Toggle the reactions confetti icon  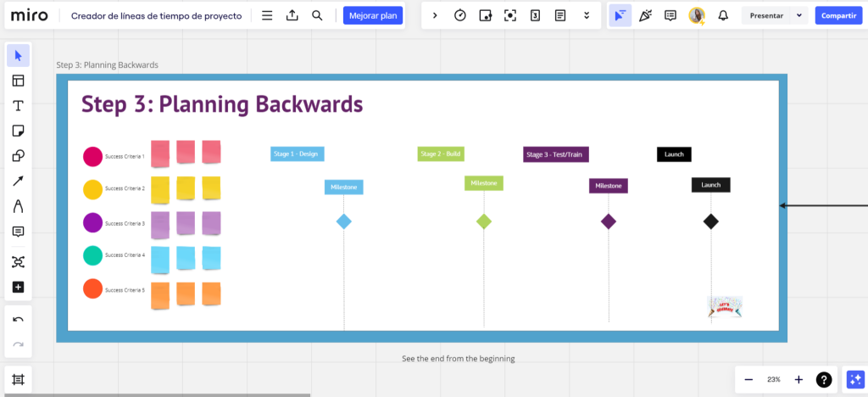point(645,15)
